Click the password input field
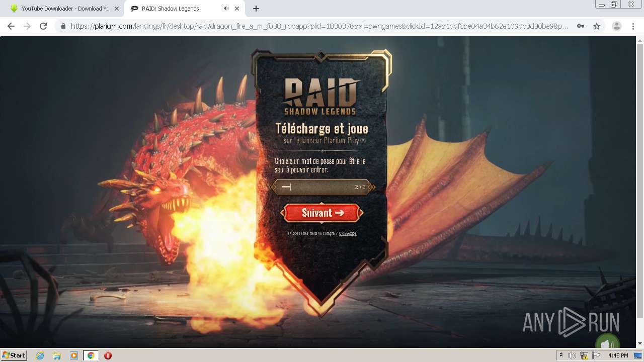 [322, 187]
